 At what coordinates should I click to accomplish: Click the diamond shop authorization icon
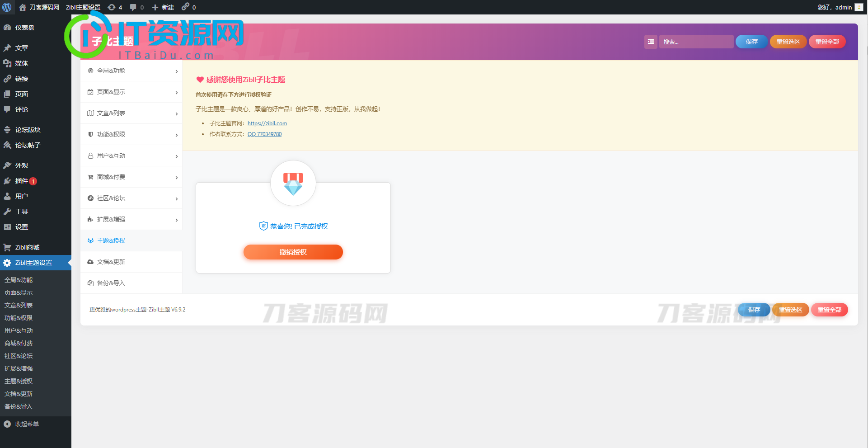point(293,183)
